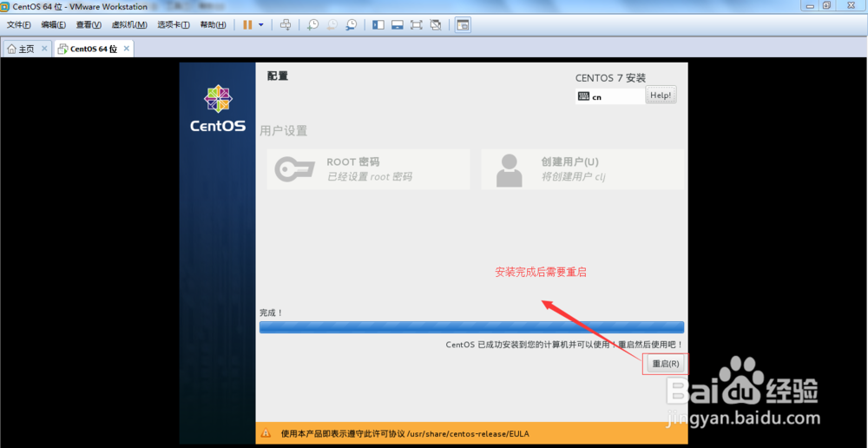This screenshot has height=448, width=868.
Task: Click the 配置 page title
Action: [x=278, y=76]
